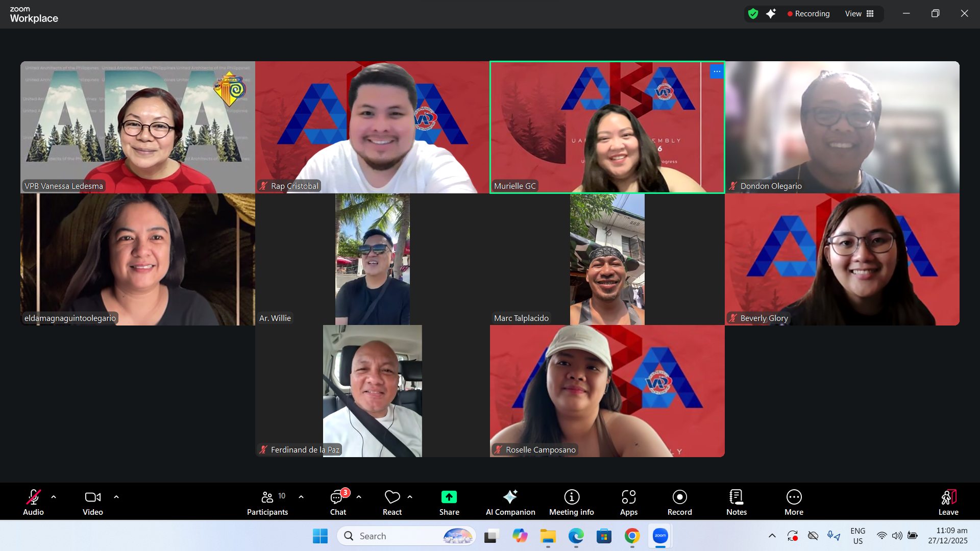Click the AI Companion sparkle icon at top

click(x=771, y=14)
